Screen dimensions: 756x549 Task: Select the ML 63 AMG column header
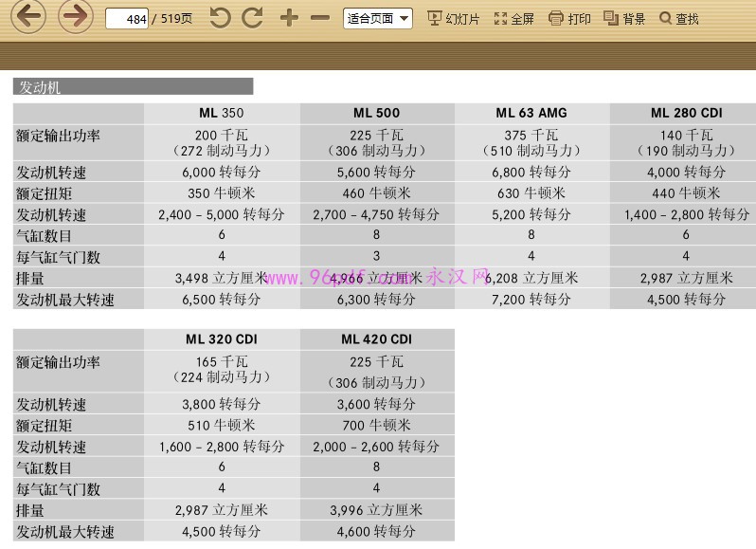(x=531, y=113)
